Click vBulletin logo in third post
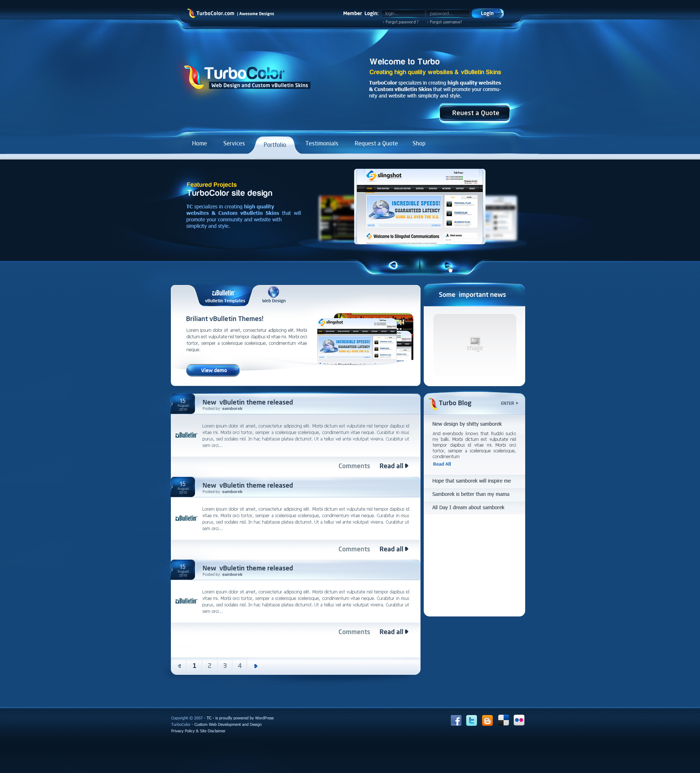700x773 pixels. 186,601
